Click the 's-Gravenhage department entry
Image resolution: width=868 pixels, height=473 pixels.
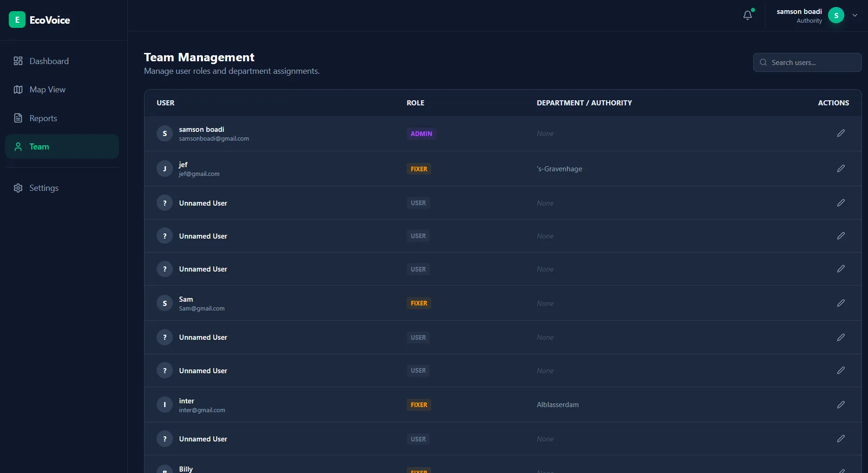559,169
